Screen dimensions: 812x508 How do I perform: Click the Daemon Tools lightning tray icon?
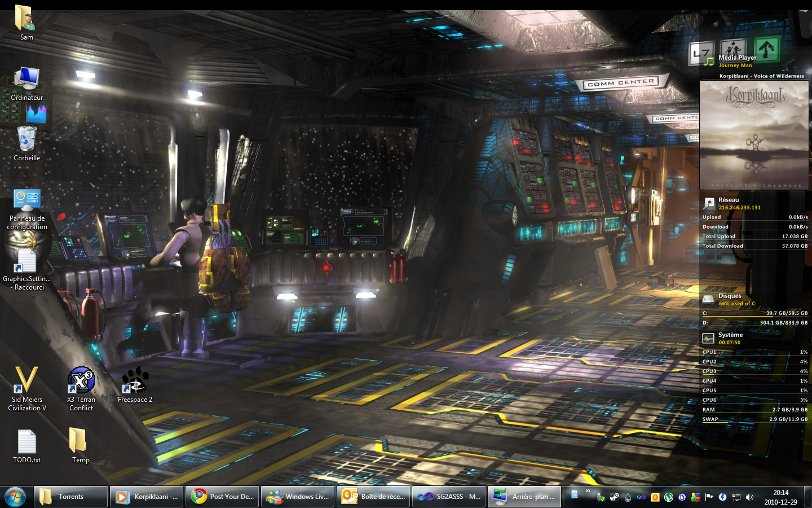point(722,497)
